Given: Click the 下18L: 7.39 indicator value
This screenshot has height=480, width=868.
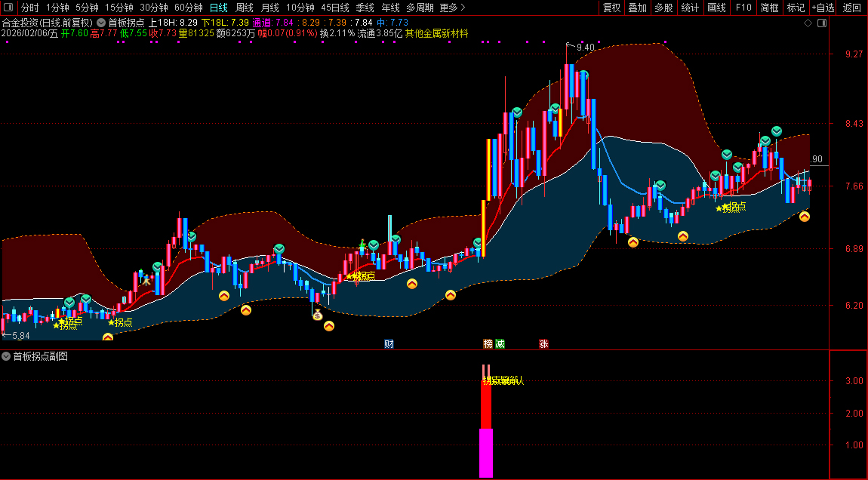Looking at the screenshot, I should 226,23.
